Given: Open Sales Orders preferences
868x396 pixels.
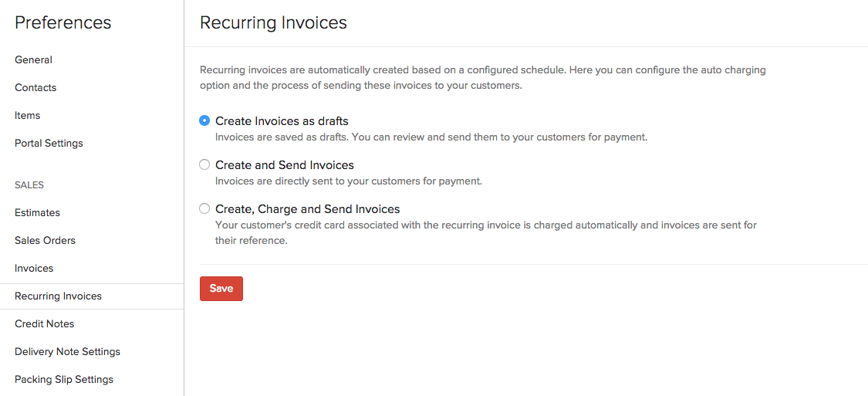Looking at the screenshot, I should 45,240.
